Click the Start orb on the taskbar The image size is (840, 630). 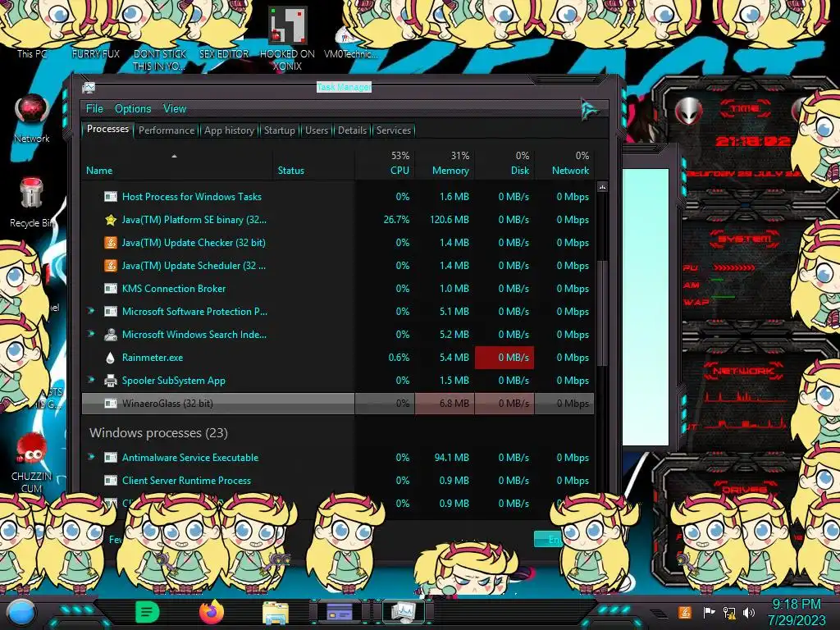click(x=21, y=613)
